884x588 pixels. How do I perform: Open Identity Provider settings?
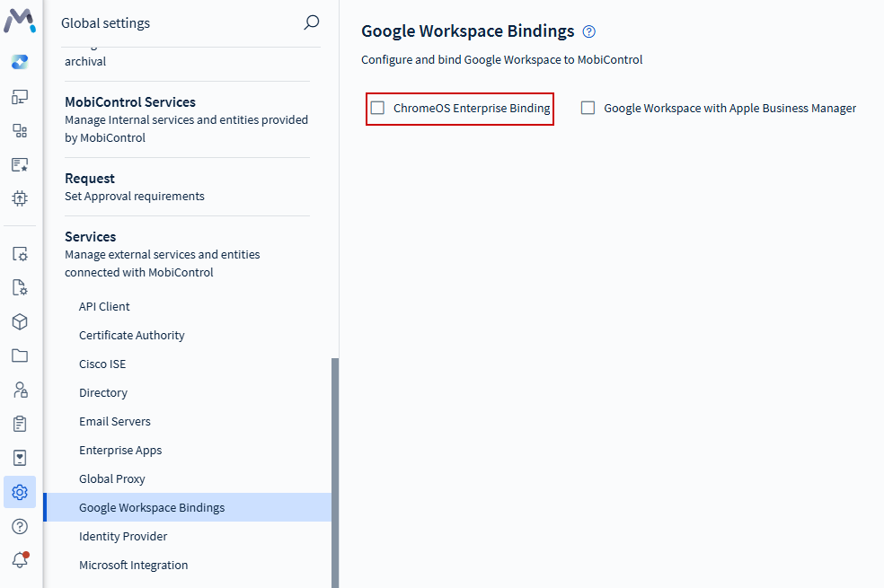123,537
